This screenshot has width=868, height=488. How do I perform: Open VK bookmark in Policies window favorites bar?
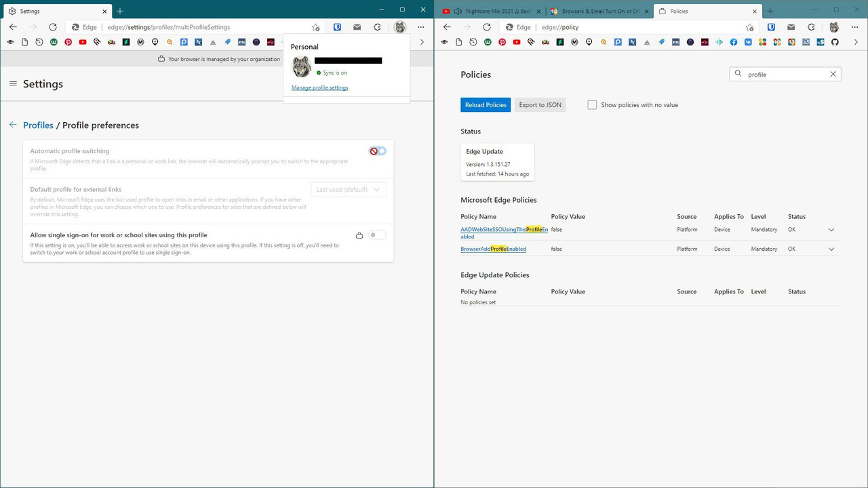[748, 42]
